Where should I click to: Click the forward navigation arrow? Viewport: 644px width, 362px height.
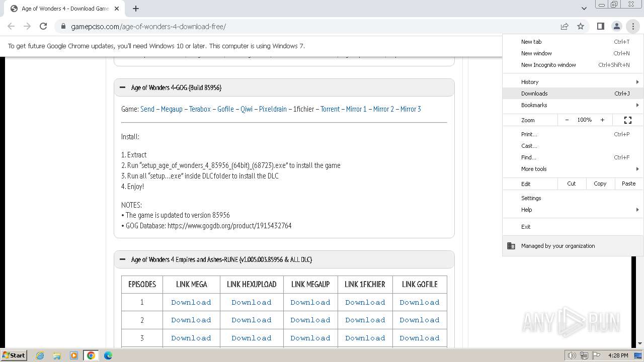27,26
